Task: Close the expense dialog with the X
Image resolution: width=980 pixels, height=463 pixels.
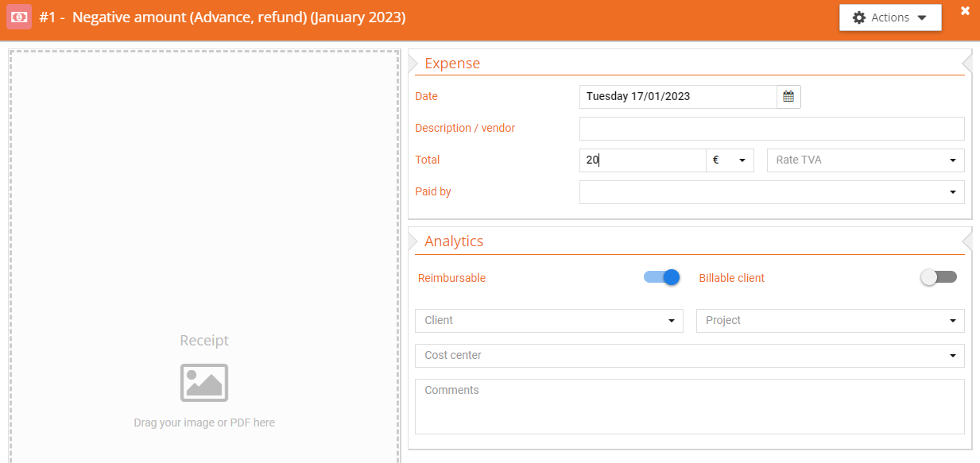Action: click(x=965, y=10)
